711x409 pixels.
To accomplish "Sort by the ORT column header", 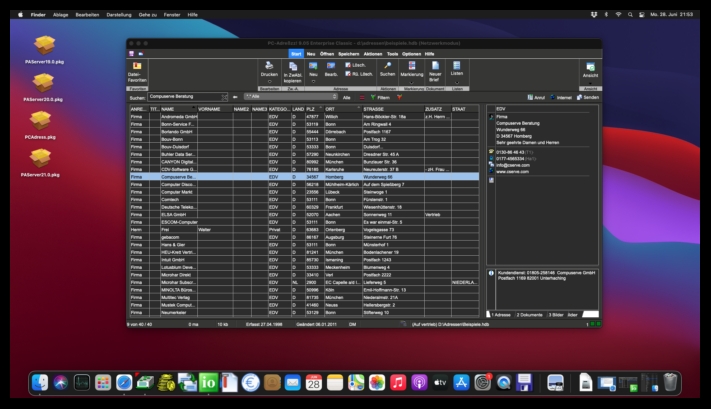I will tap(343, 109).
